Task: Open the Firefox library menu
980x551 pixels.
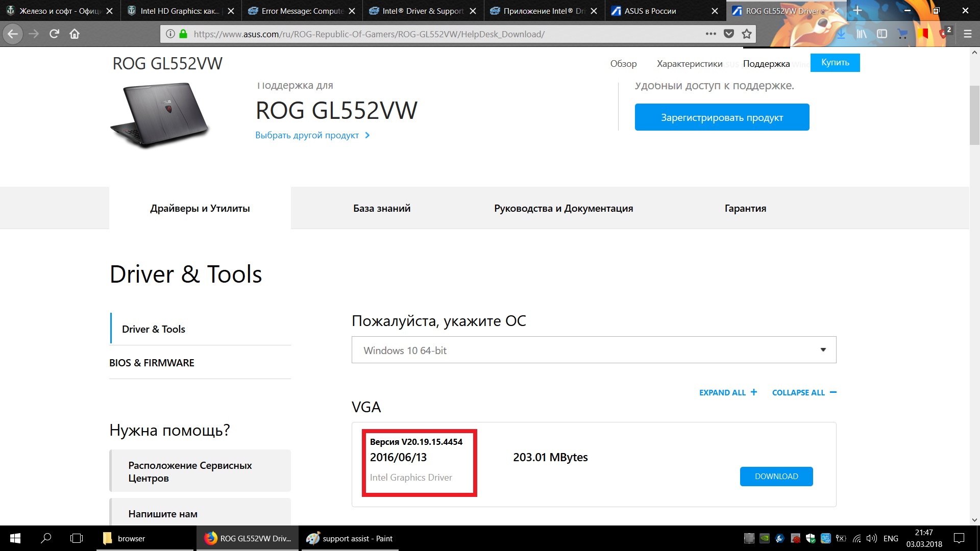Action: (862, 34)
